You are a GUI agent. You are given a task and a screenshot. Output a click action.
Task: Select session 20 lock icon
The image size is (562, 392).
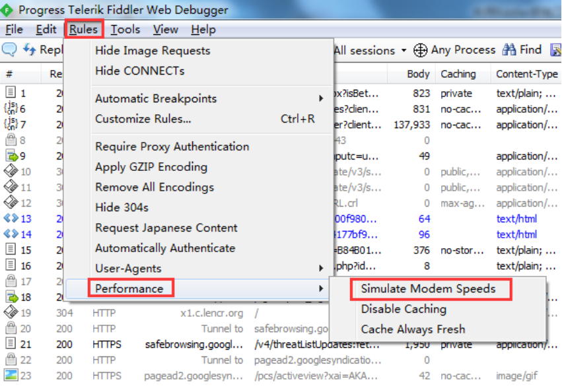click(11, 327)
